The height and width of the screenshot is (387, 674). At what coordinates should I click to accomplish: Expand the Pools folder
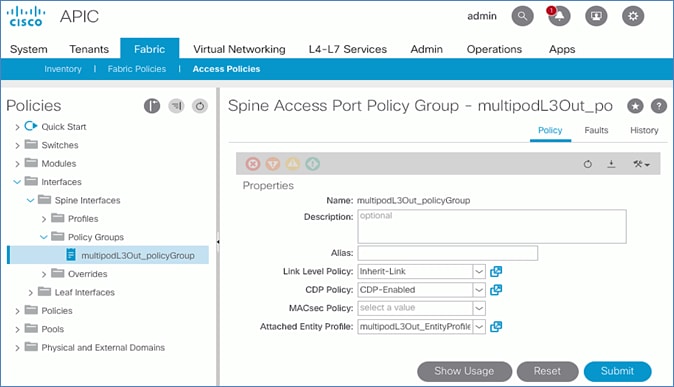click(17, 329)
